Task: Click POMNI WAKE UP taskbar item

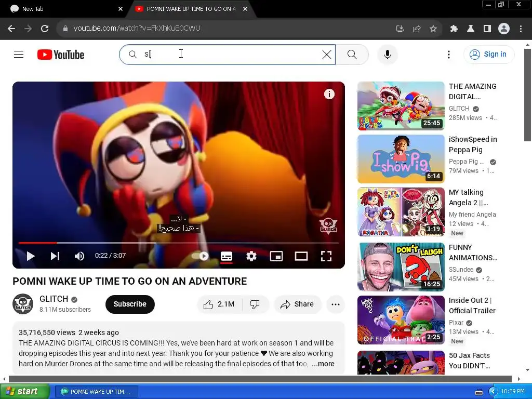Action: 96,392
